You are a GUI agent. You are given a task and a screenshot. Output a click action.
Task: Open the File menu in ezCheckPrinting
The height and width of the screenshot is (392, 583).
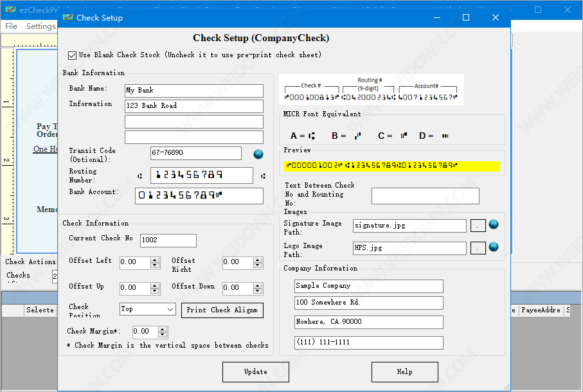pos(11,26)
